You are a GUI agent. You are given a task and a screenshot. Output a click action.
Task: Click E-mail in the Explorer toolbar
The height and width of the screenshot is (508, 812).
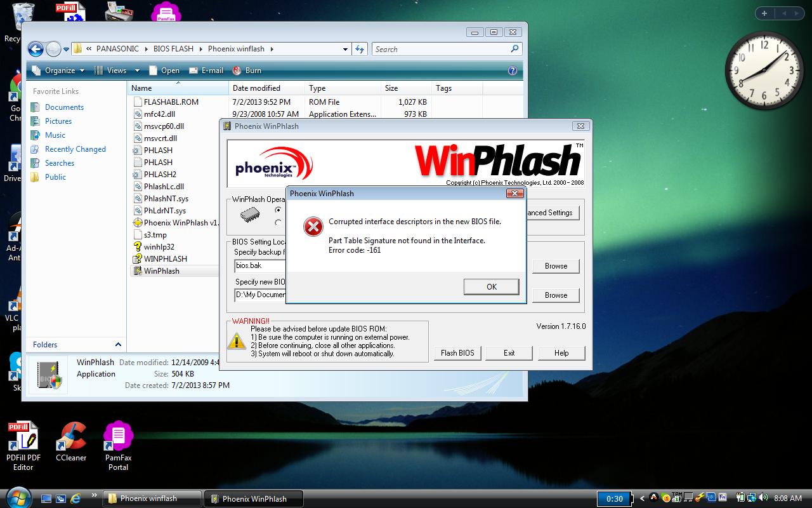(x=206, y=70)
